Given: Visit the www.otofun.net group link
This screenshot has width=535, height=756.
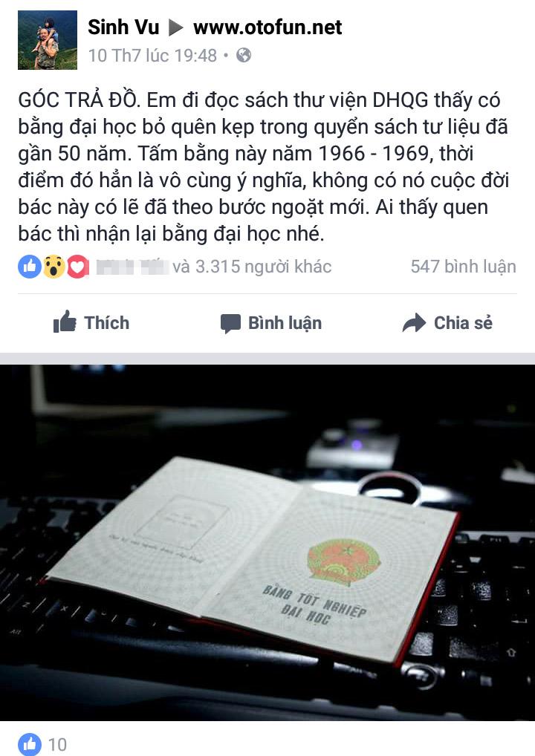Looking at the screenshot, I should tap(267, 27).
